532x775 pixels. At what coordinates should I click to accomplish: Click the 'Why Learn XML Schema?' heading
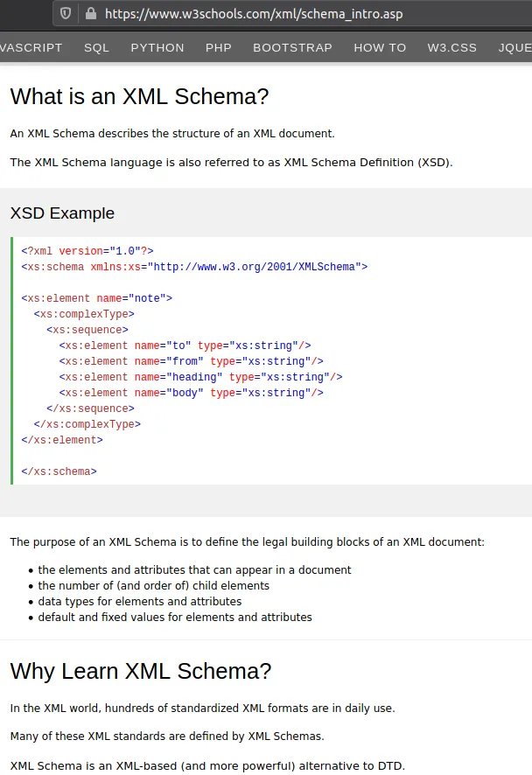coord(141,671)
